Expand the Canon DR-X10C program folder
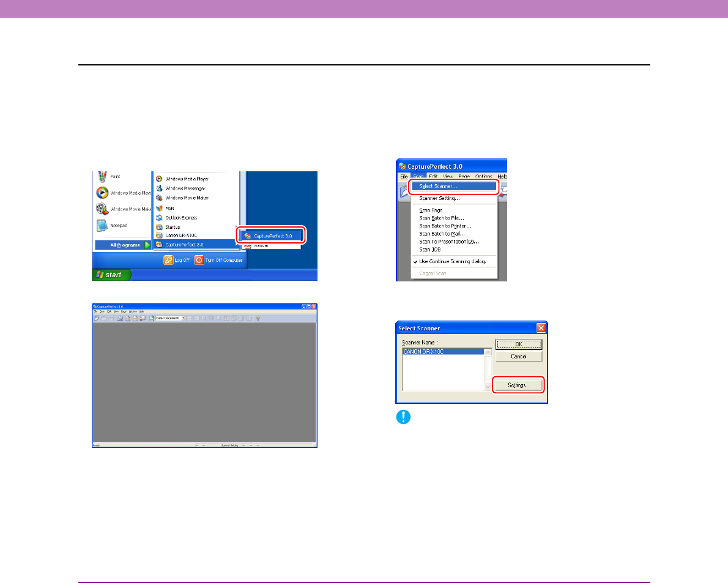The height and width of the screenshot is (583, 728). [x=196, y=236]
